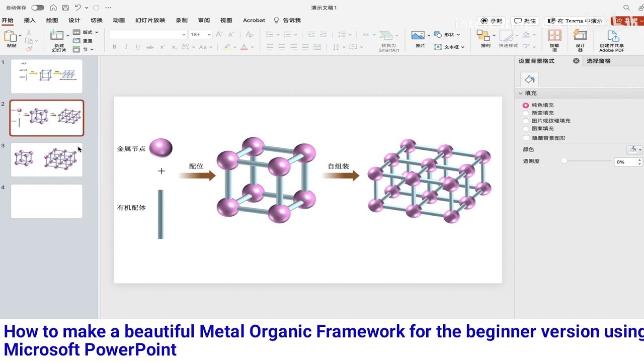The height and width of the screenshot is (362, 644).
Task: Click the 重置 reset button
Action: click(83, 41)
